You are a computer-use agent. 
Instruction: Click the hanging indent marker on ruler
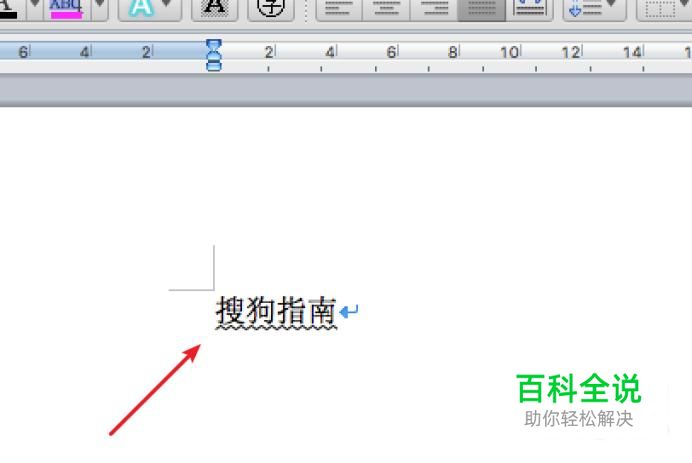(x=214, y=57)
